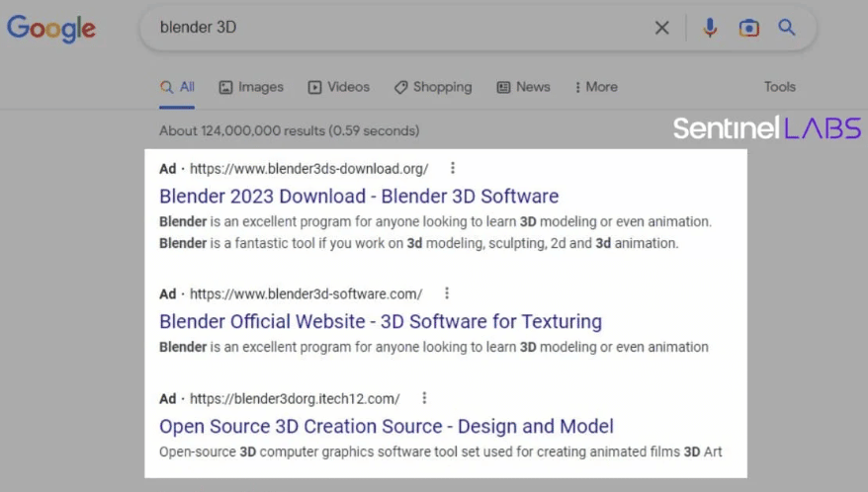Open the News tab

[x=523, y=87]
